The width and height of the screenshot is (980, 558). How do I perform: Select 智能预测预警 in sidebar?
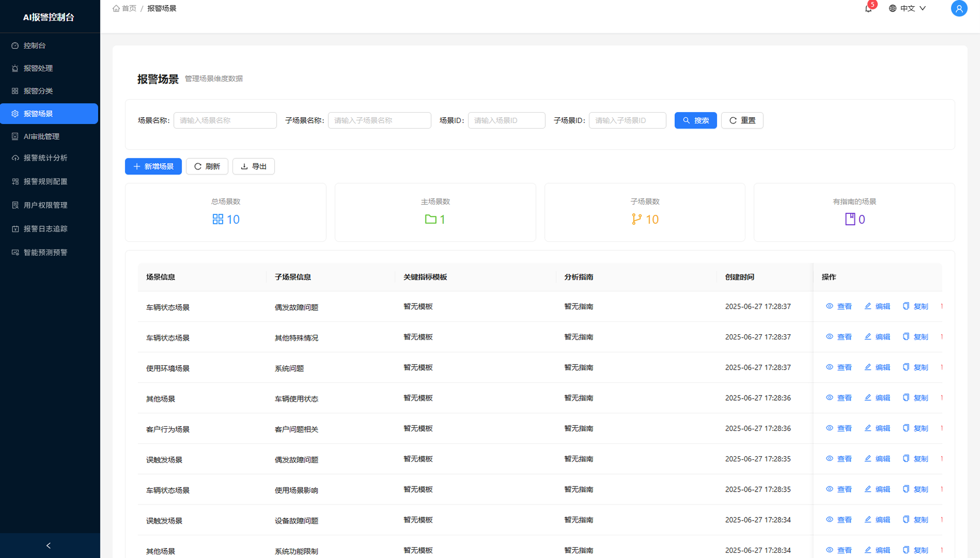(45, 253)
